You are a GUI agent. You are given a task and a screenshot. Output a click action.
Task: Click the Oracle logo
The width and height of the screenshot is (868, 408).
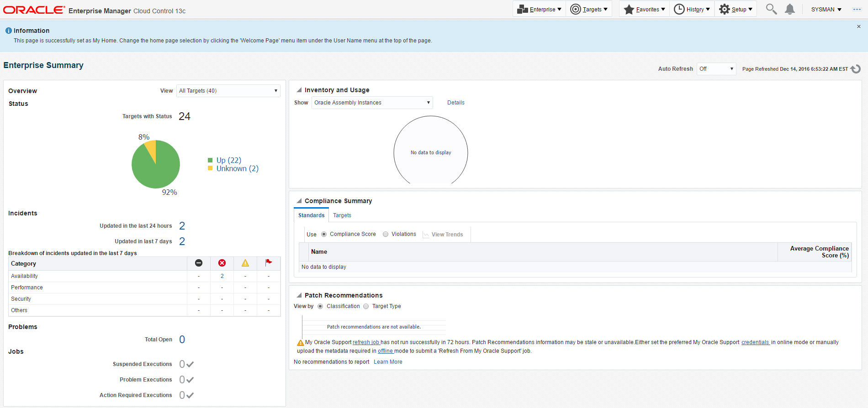click(x=34, y=10)
